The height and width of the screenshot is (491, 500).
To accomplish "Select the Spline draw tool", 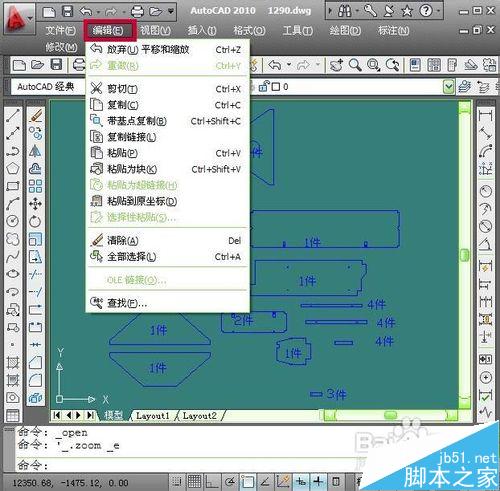I will pyautogui.click(x=13, y=256).
